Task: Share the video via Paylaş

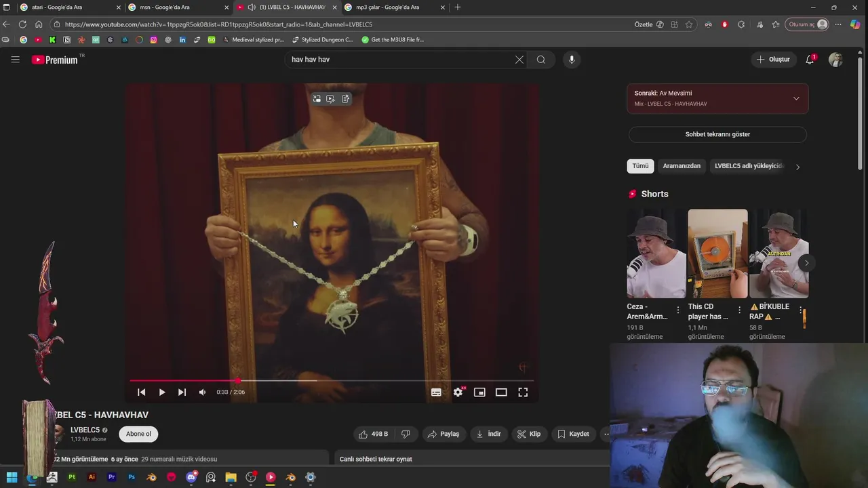Action: [x=443, y=434]
